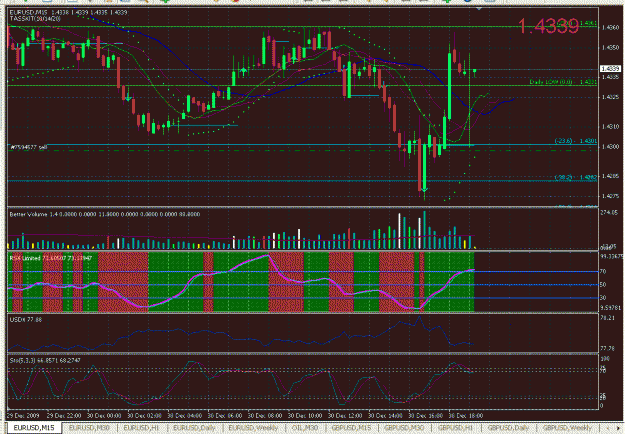The image size is (625, 434).
Task: Switch to the GBPUSD,M30 tab
Action: point(403,428)
